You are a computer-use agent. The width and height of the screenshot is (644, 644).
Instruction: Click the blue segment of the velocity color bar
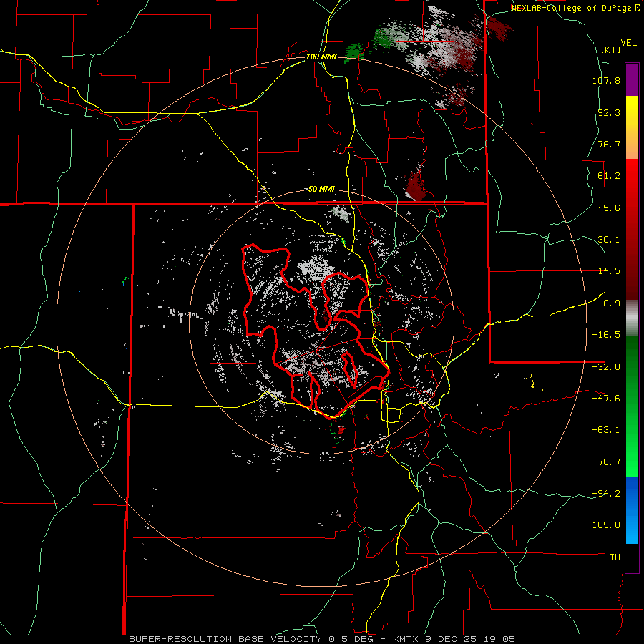(x=632, y=510)
